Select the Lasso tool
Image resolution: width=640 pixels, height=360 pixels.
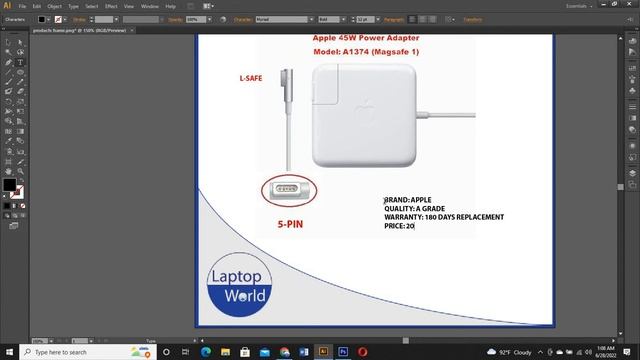coord(20,52)
